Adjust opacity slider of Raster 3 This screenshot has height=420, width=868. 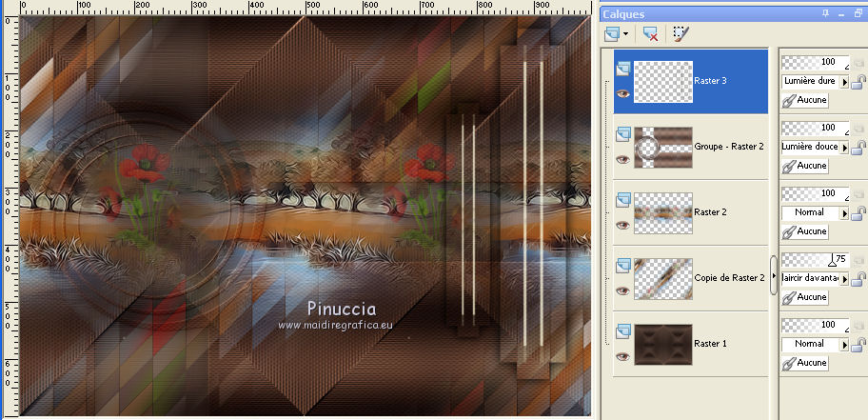click(x=816, y=62)
